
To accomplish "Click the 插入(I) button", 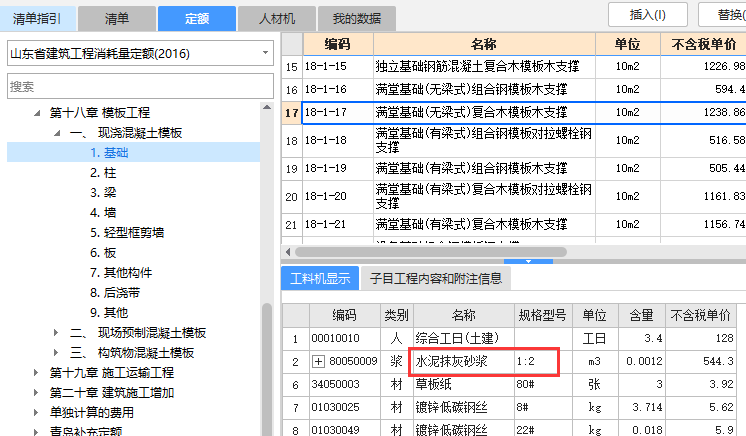I will pyautogui.click(x=648, y=15).
